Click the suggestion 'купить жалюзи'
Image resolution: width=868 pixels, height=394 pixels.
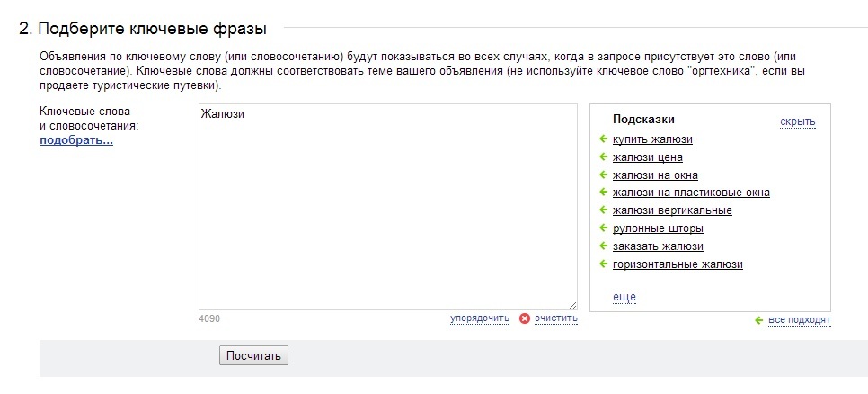(652, 139)
